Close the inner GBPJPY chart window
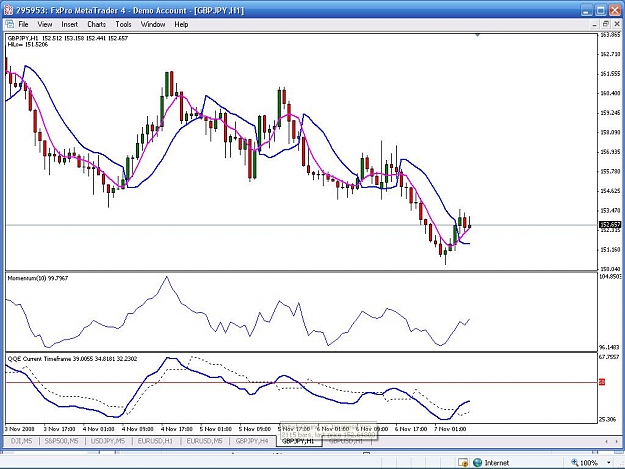 point(617,24)
